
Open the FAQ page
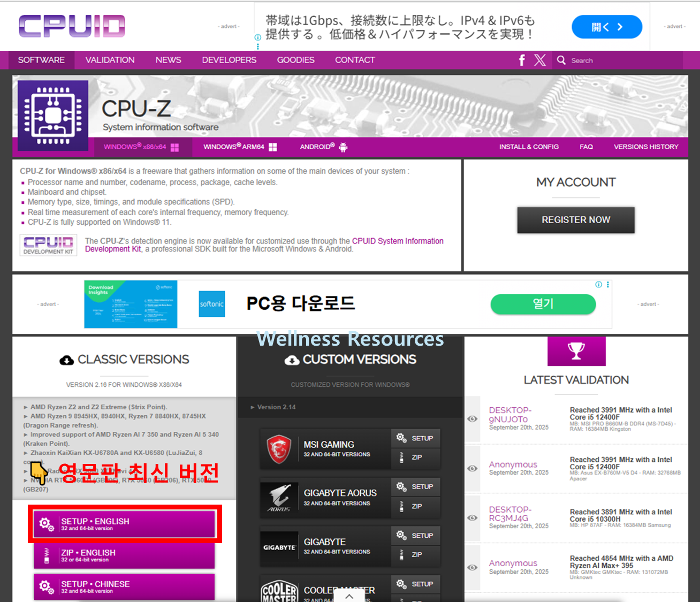[586, 147]
